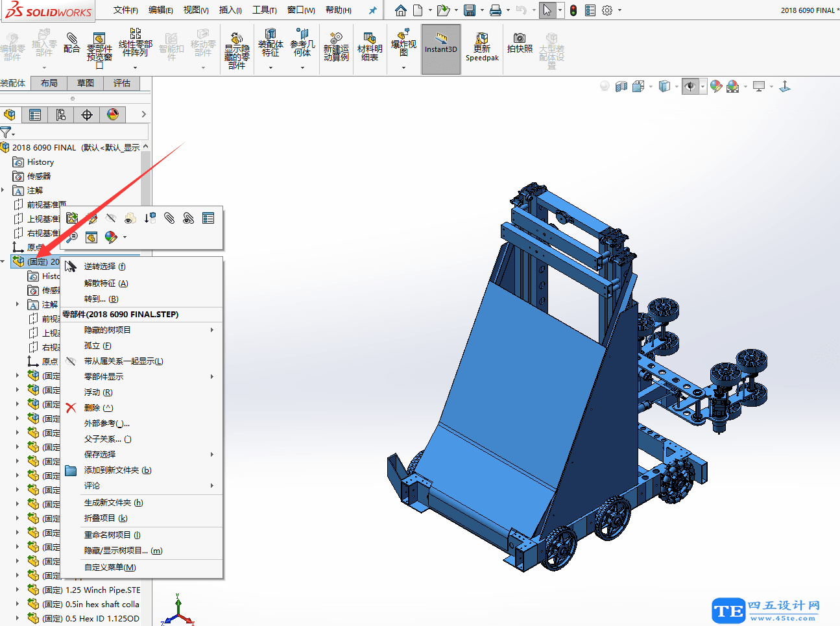This screenshot has width=840, height=626.
Task: Click the isolate eye-with-component icon in context toolbar
Action: (x=130, y=219)
